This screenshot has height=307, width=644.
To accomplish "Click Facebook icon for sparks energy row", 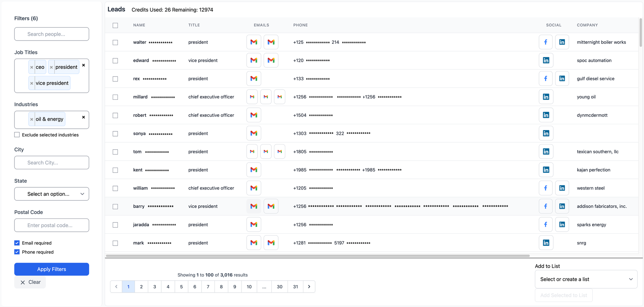I will tap(545, 225).
